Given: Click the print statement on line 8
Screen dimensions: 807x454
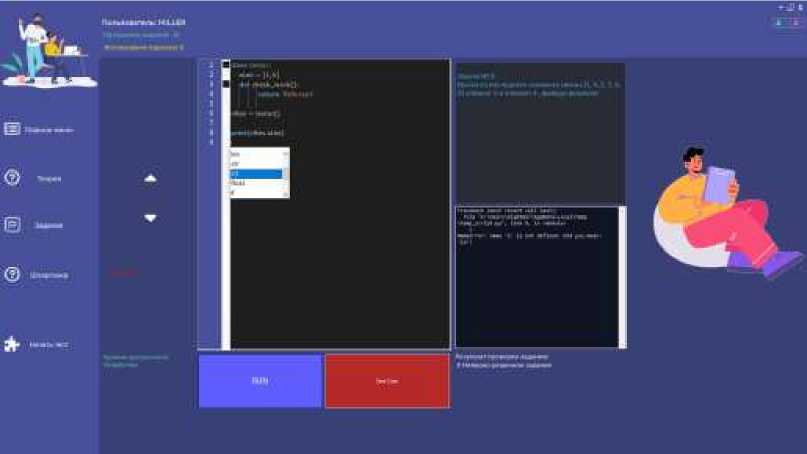Looking at the screenshot, I should pyautogui.click(x=257, y=133).
